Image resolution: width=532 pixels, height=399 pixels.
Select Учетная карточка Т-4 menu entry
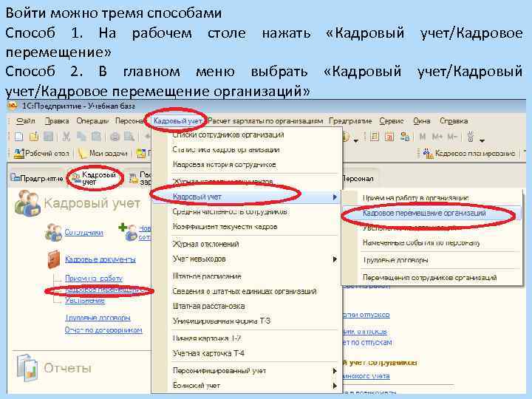208,353
